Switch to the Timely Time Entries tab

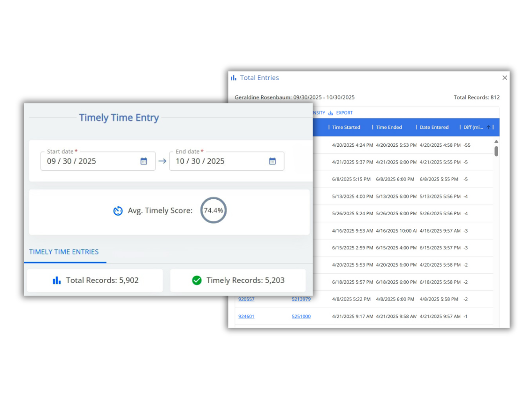point(64,252)
